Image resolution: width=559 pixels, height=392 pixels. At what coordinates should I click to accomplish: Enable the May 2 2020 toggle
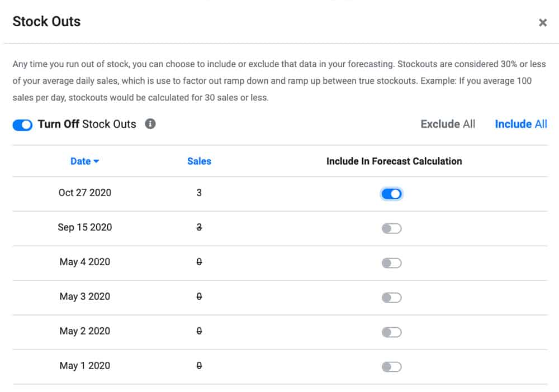[392, 332]
